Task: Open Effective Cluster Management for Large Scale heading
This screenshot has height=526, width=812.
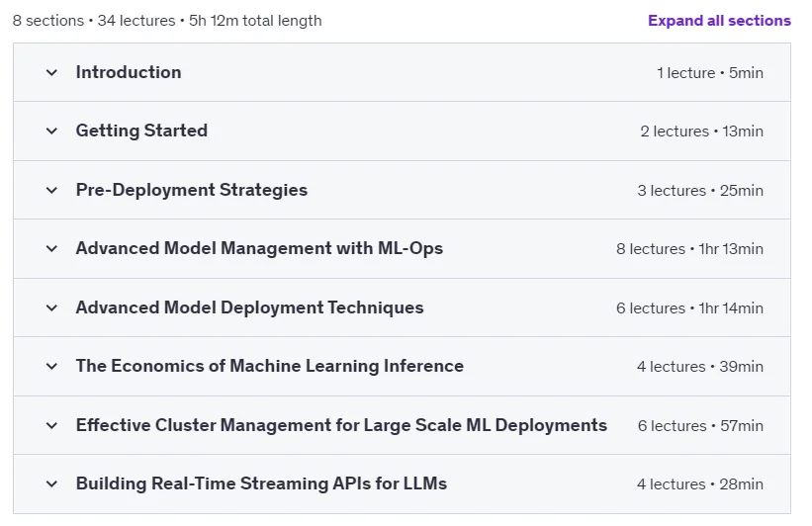Action: pos(341,425)
